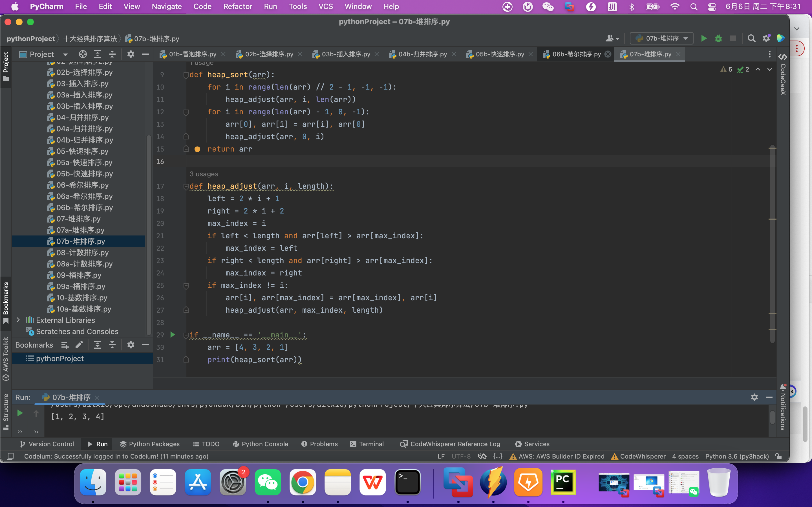
Task: Switch to the 01b-冒泡排序.py editor tab
Action: point(191,54)
